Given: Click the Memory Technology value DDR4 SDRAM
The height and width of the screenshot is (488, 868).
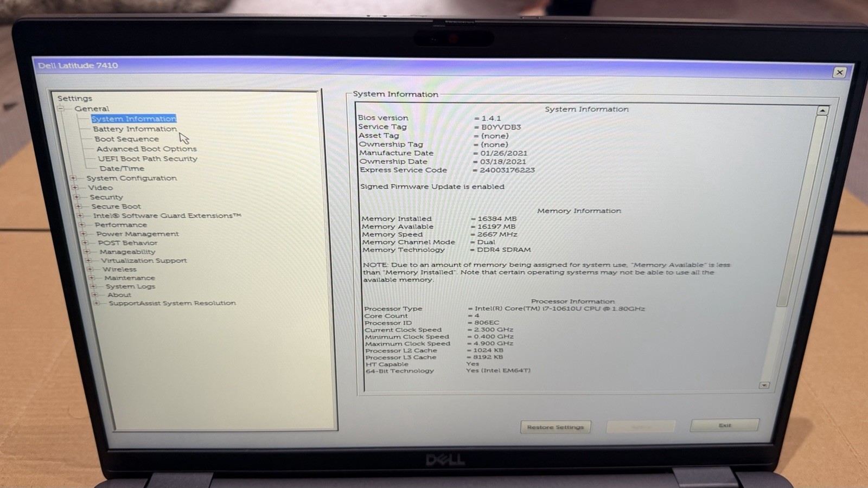Looking at the screenshot, I should (x=503, y=250).
